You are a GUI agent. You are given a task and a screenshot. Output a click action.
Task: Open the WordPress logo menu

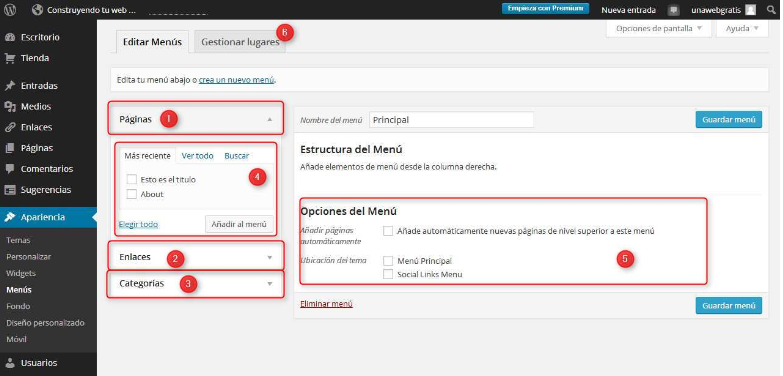pos(10,9)
